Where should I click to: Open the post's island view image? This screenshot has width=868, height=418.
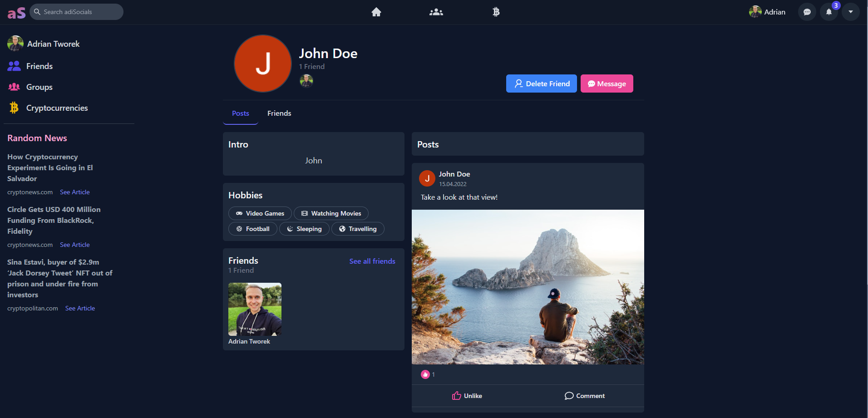click(x=528, y=287)
